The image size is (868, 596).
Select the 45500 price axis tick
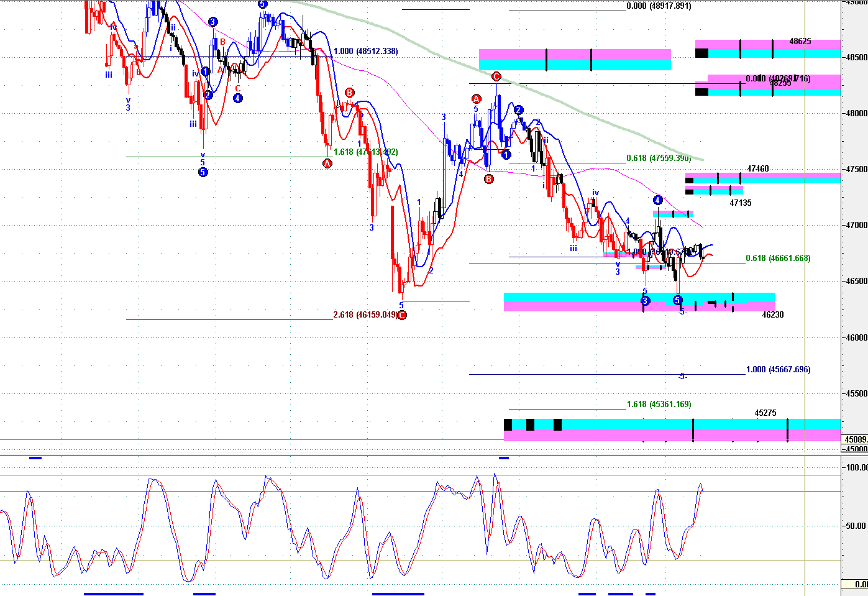tap(856, 394)
